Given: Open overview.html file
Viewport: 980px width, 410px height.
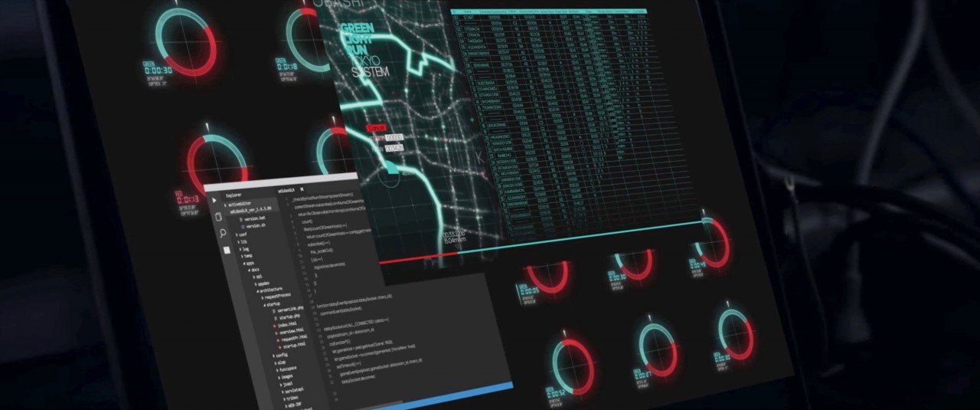Looking at the screenshot, I should 290,331.
